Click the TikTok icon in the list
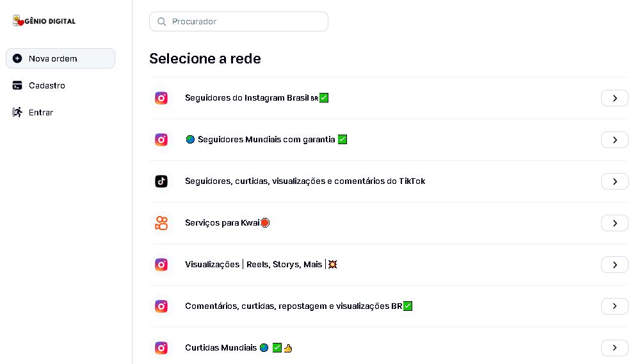 click(161, 181)
